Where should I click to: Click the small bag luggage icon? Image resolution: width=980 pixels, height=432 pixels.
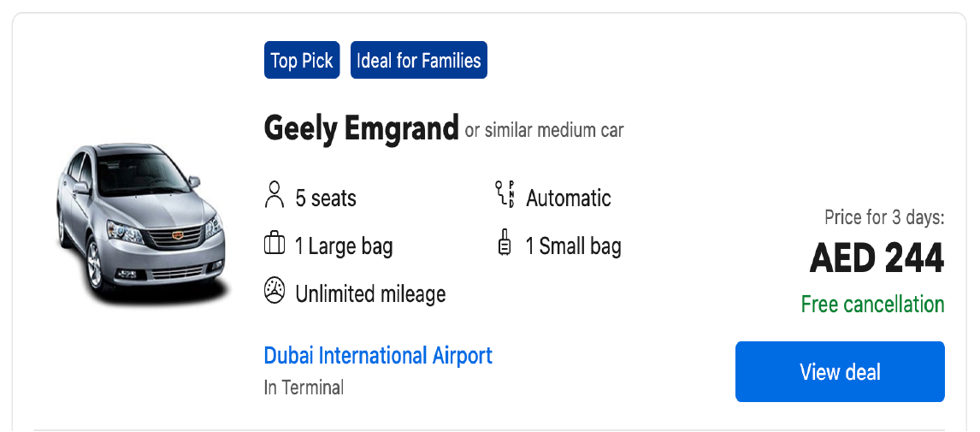[504, 244]
